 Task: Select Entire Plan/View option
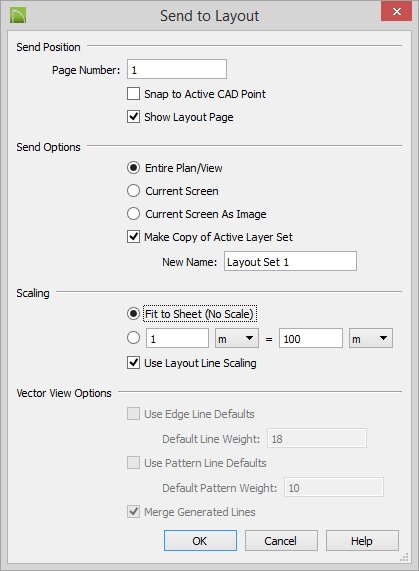(x=133, y=168)
